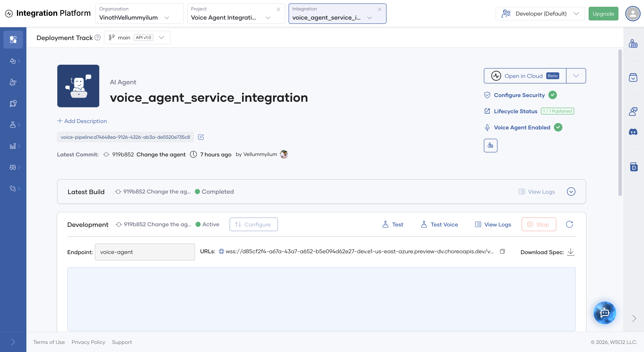644x352 pixels.
Task: Copy the endpoint URL
Action: [502, 251]
